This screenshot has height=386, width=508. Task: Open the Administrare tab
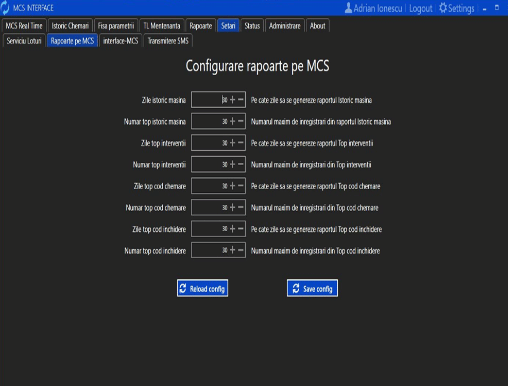click(285, 26)
